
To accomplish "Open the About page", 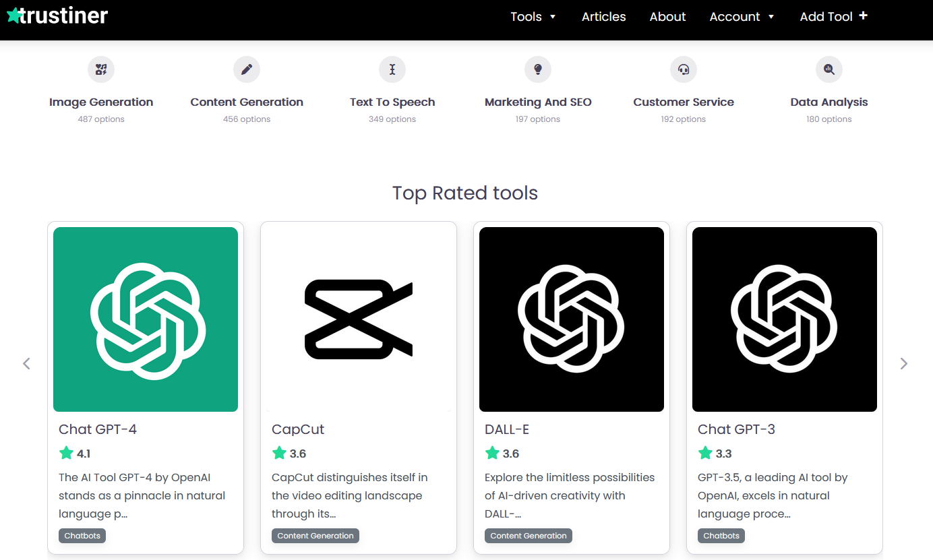I will [x=668, y=17].
